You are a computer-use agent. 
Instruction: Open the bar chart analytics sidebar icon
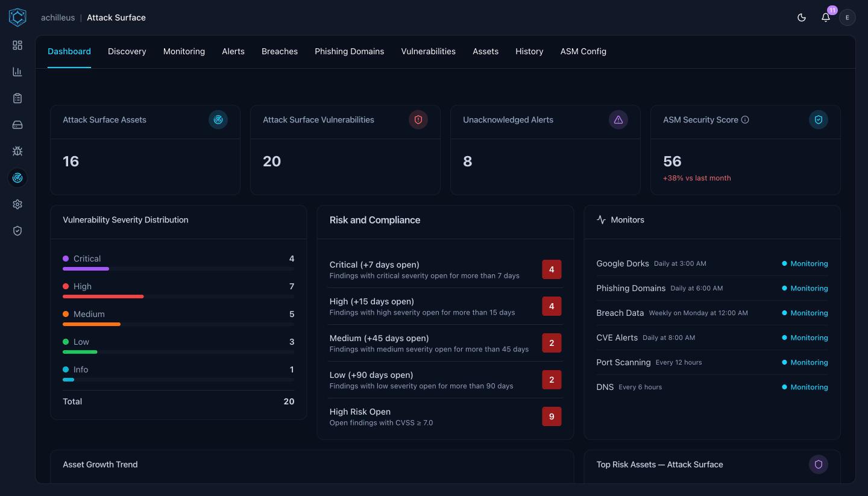(17, 72)
